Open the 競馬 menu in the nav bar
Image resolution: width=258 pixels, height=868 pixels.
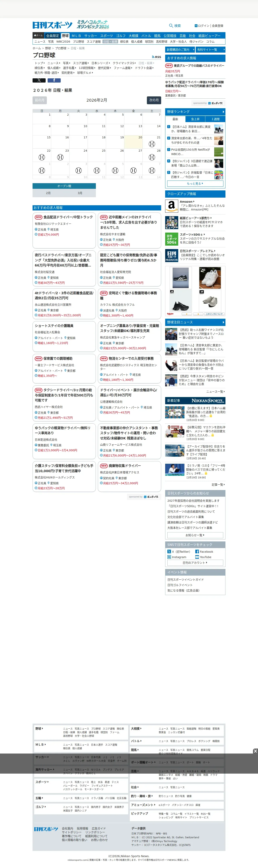158,36
